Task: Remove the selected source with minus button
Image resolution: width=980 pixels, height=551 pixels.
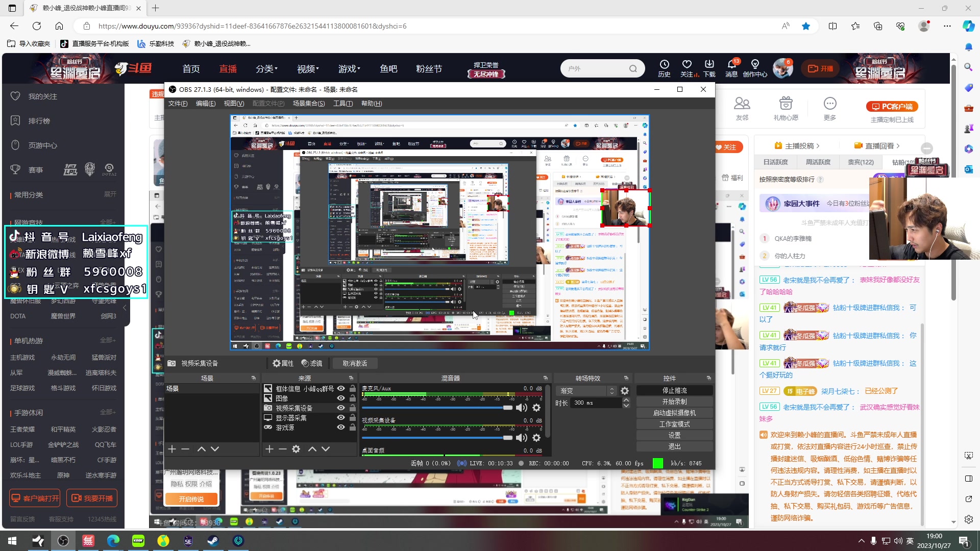Action: 283,449
